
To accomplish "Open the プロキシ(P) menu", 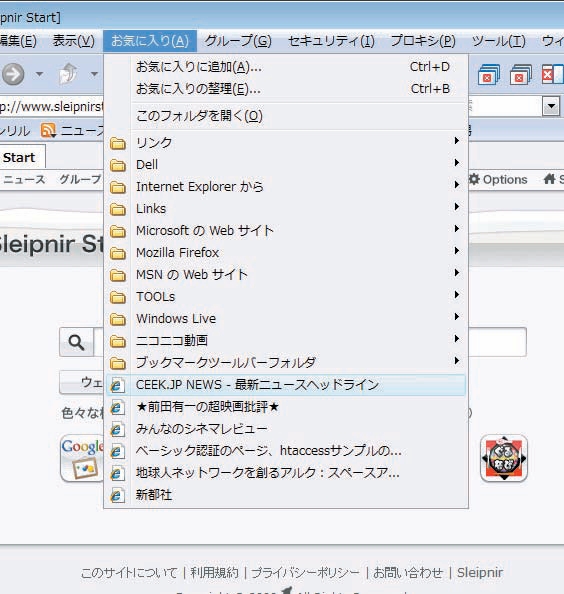I will (423, 41).
